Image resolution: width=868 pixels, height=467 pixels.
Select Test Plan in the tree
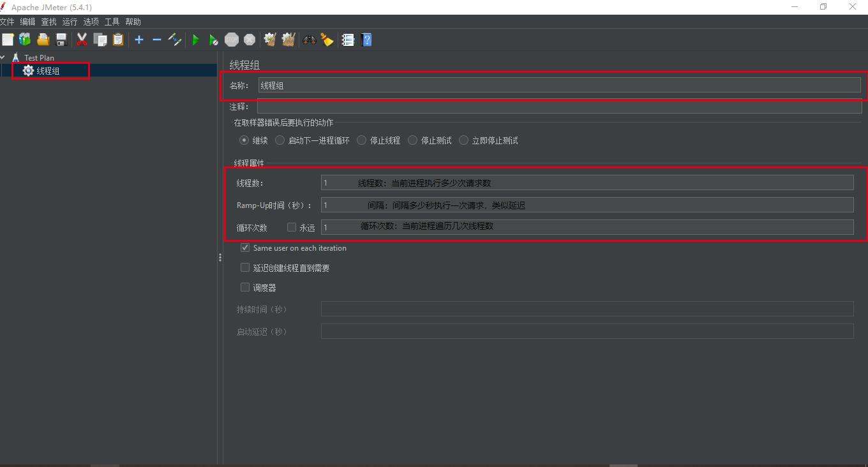point(39,57)
